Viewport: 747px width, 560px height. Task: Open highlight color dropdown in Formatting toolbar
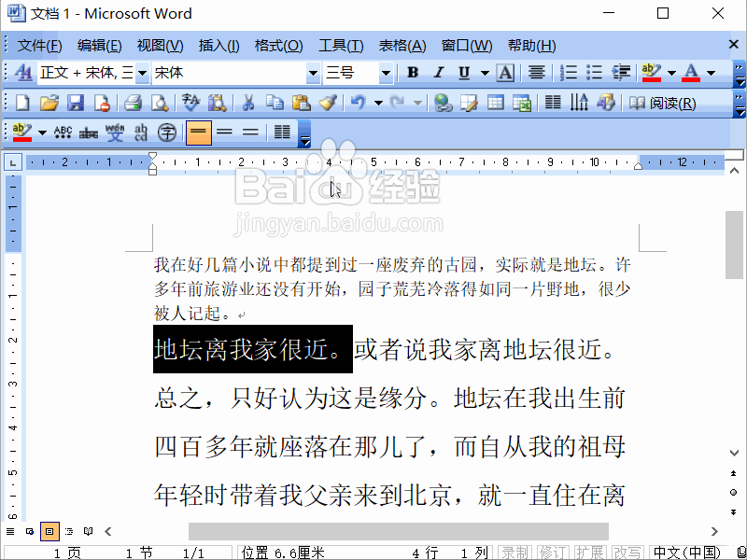pyautogui.click(x=671, y=74)
